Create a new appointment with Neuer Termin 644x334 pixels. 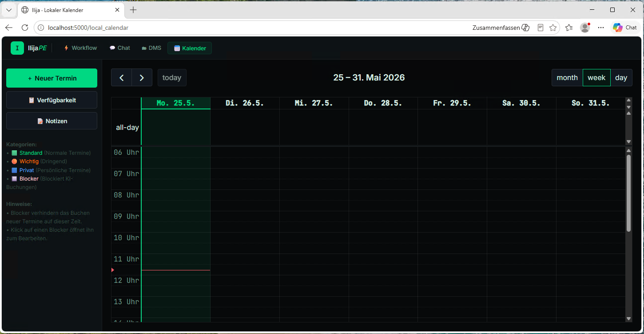click(52, 78)
